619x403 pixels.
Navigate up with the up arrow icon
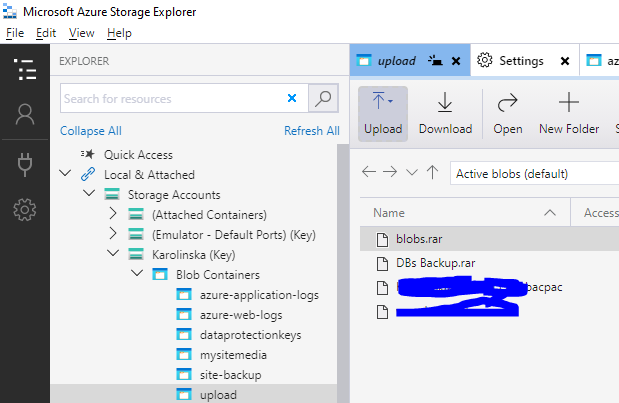tap(432, 173)
